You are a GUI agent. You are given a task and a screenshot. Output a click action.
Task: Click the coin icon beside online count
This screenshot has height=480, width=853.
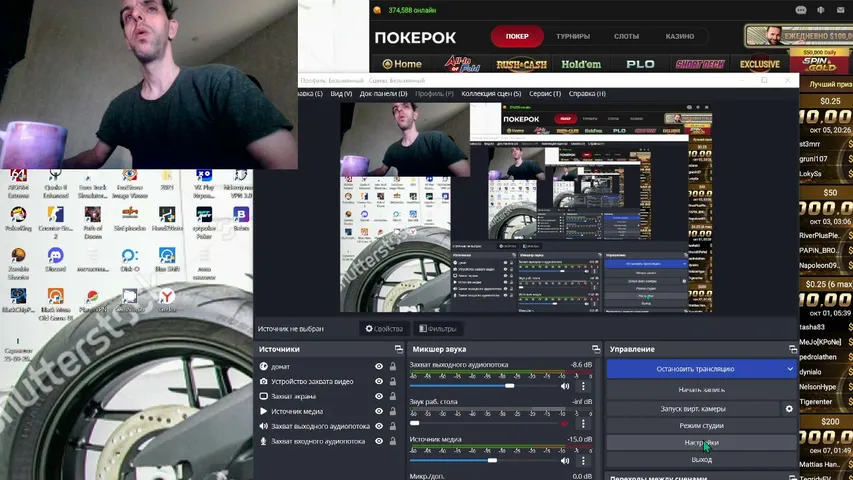[377, 10]
